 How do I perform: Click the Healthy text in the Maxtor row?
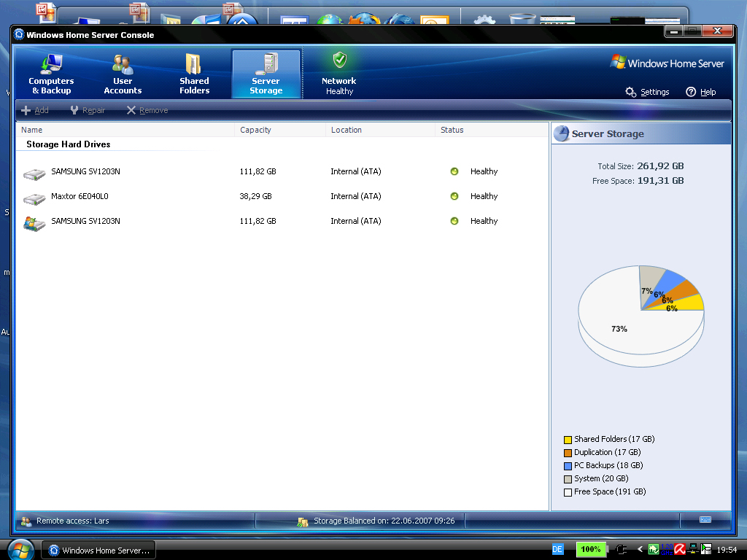point(484,196)
